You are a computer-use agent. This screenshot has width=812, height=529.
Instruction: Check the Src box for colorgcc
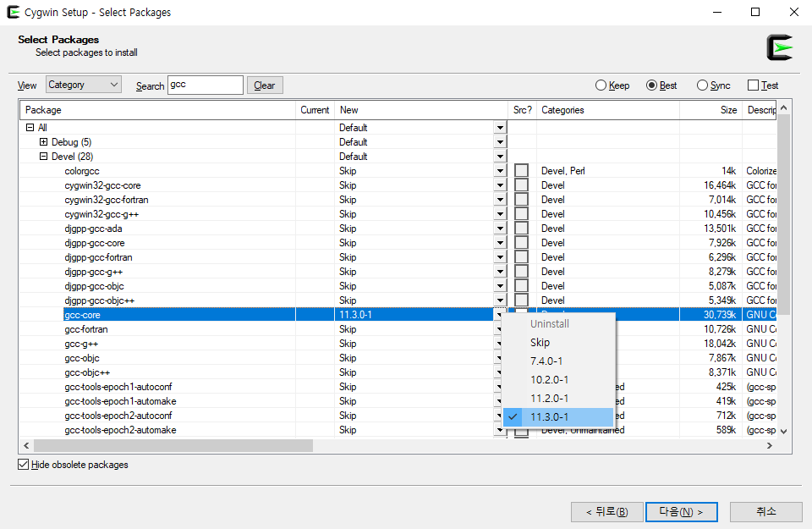tap(522, 170)
